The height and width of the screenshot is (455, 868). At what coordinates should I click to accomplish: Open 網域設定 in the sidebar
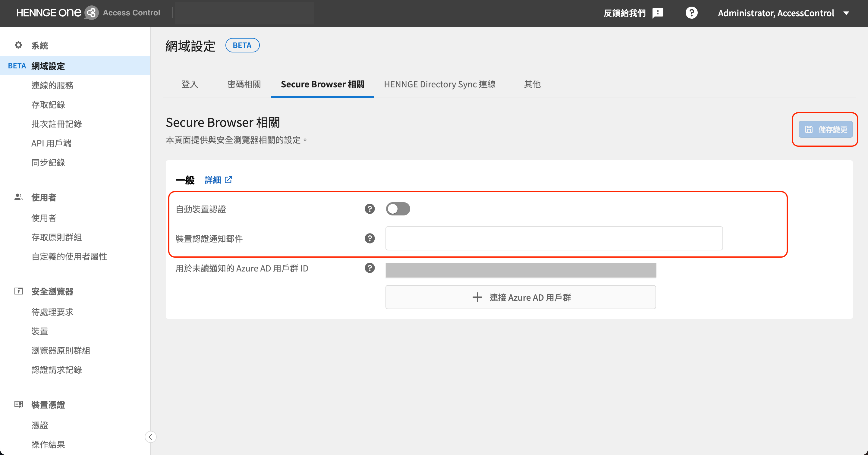tap(75, 66)
